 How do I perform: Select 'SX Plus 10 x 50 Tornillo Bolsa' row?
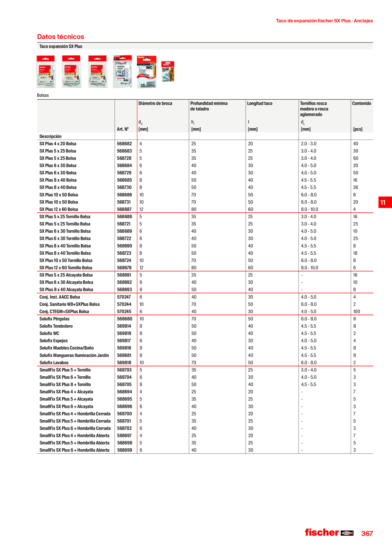pyautogui.click(x=205, y=260)
